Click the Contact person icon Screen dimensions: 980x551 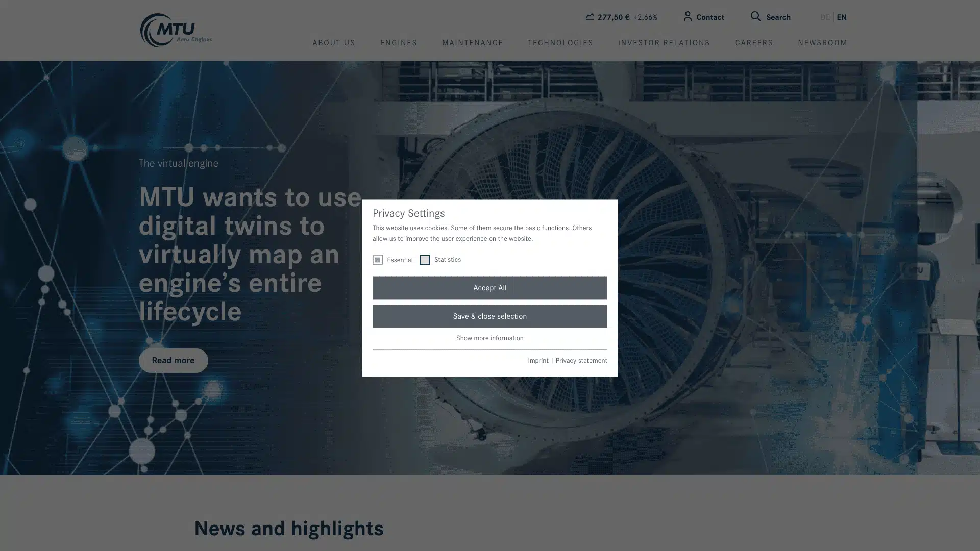688,17
